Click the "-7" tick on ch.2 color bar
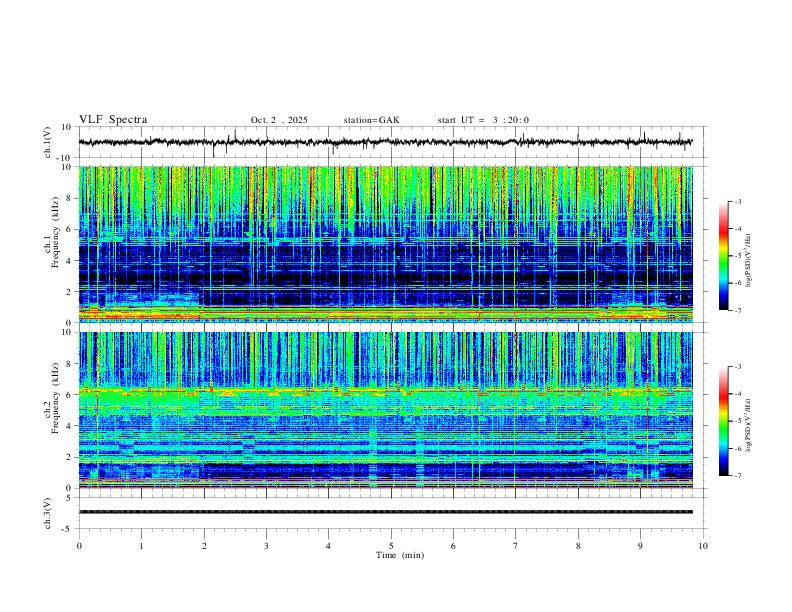Screen dimensions: 792x612 pos(737,476)
